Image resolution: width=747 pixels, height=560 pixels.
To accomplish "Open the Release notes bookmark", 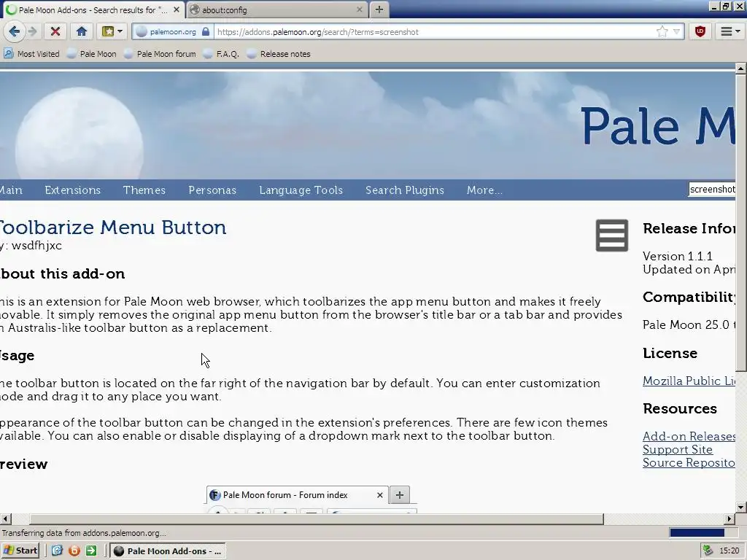I will click(x=279, y=54).
